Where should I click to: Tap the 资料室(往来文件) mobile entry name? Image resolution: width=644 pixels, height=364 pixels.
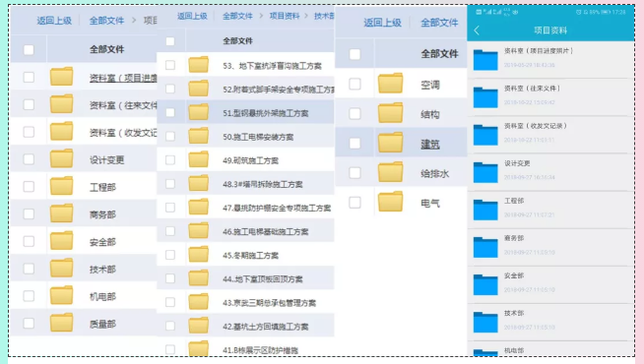[533, 89]
